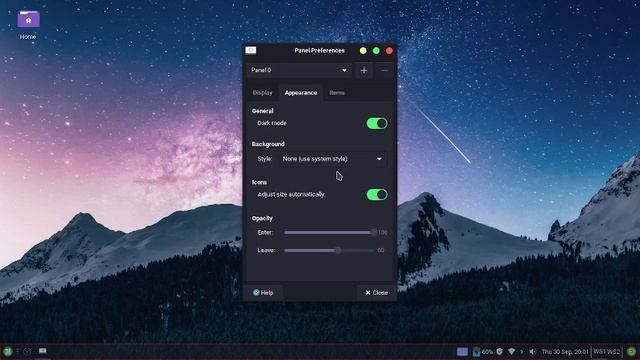Toggle the Dark mode switch
The image size is (640, 360).
click(x=377, y=123)
